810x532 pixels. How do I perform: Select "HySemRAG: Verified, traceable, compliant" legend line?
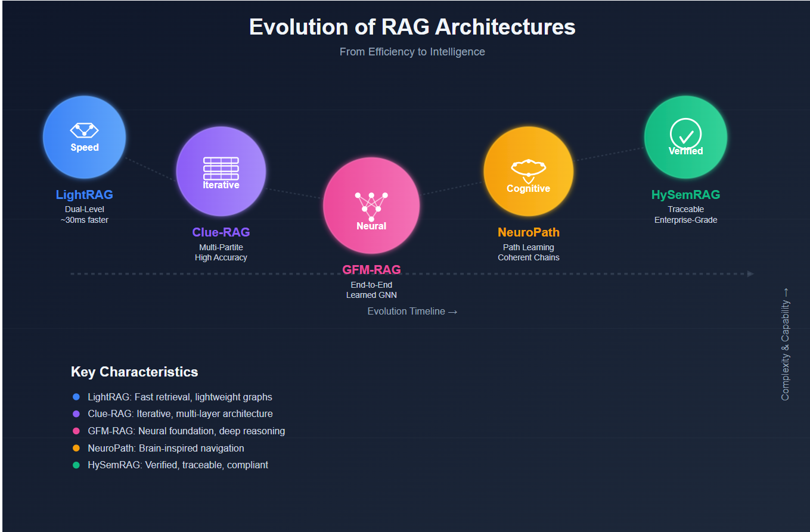point(178,465)
